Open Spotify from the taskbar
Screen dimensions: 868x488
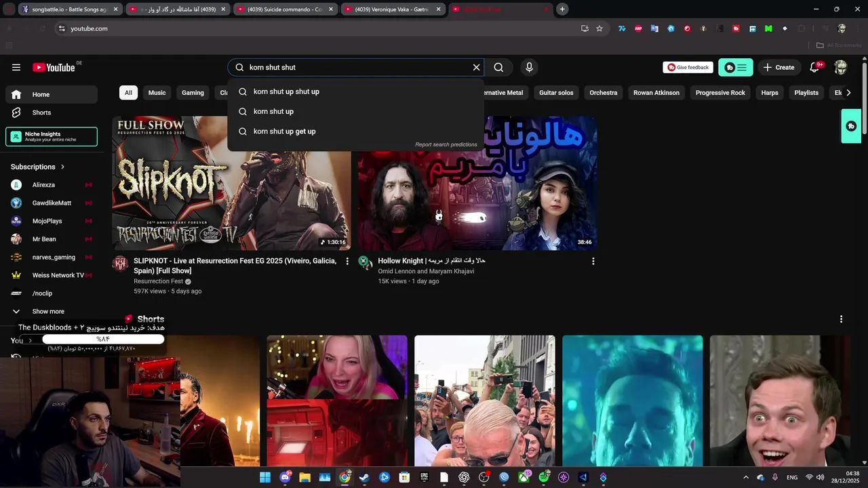(x=544, y=477)
